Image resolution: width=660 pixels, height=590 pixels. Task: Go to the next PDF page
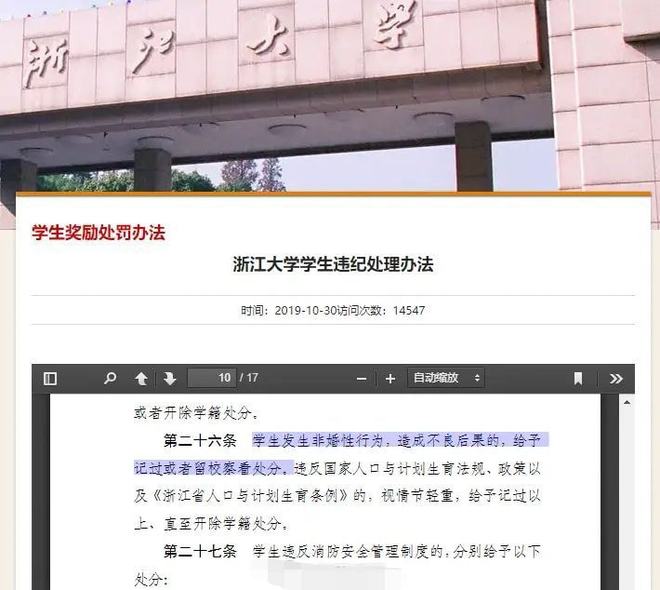(x=169, y=378)
